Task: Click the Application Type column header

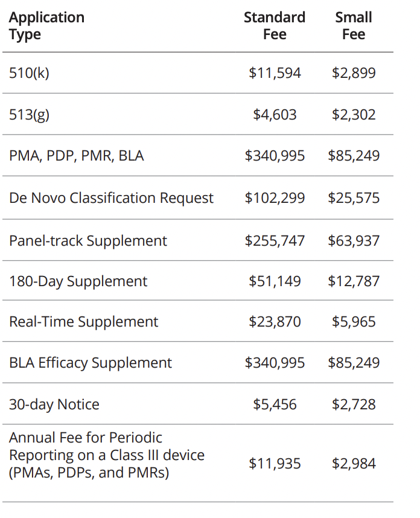Action: click(x=46, y=26)
